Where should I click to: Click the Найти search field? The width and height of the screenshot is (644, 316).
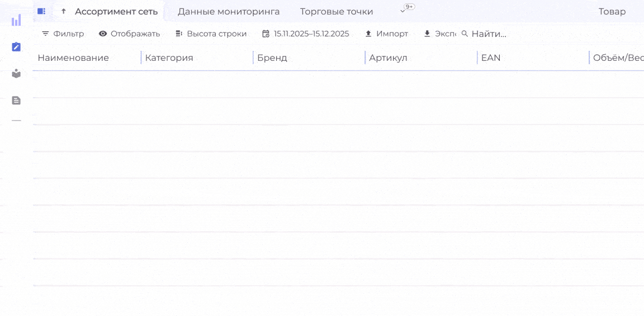click(489, 33)
